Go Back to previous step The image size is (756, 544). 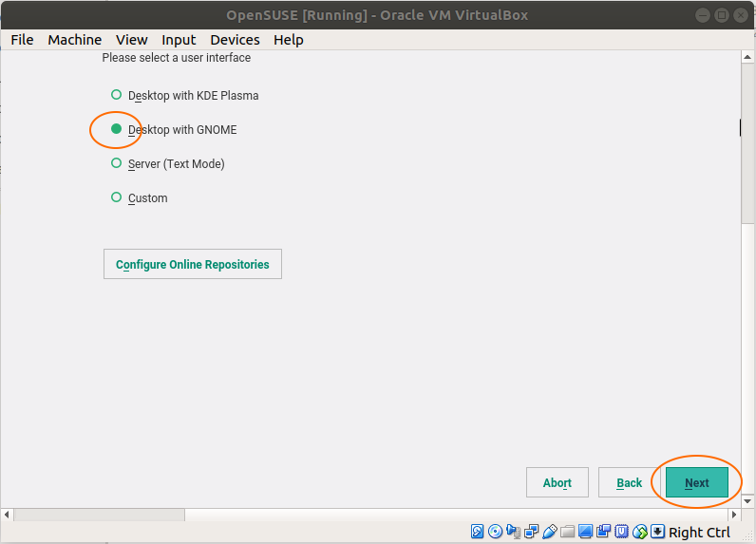[x=629, y=482]
